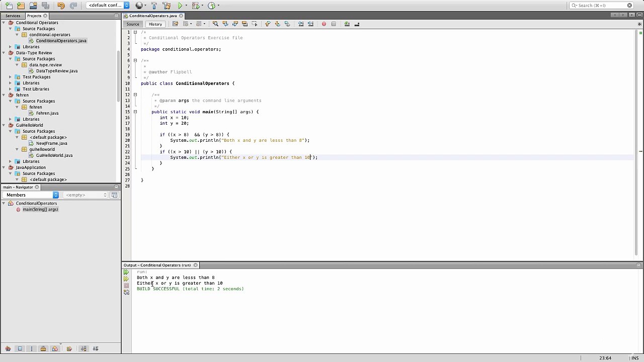
Task: Click the search field in toolbar
Action: [x=601, y=6]
